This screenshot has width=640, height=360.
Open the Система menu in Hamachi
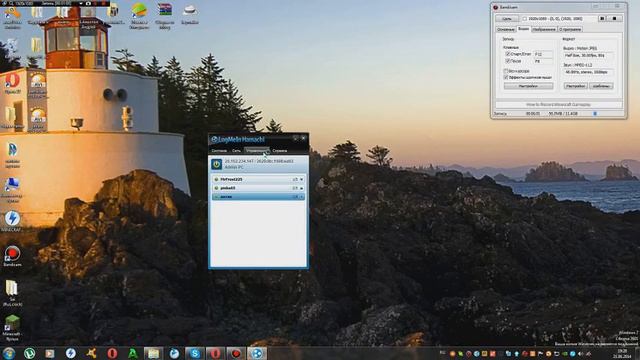(219, 151)
